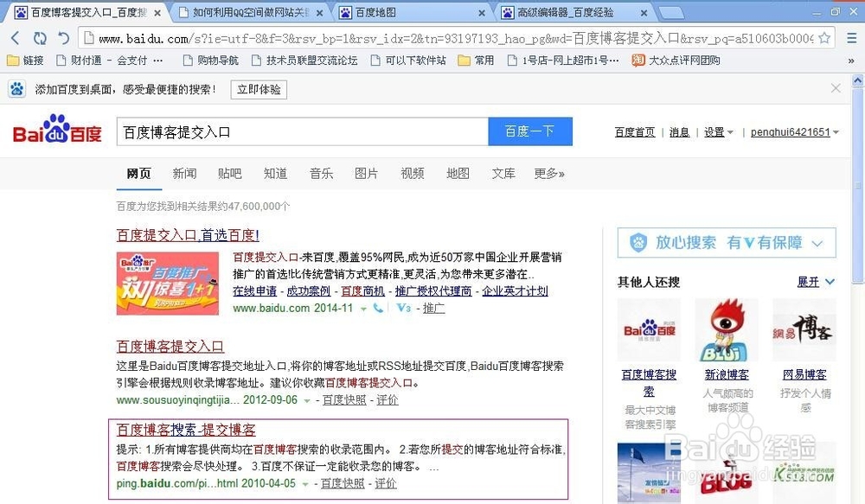Viewport: 865px width, 504px height.
Task: Click the 企业英才计划 sublink
Action: [515, 291]
